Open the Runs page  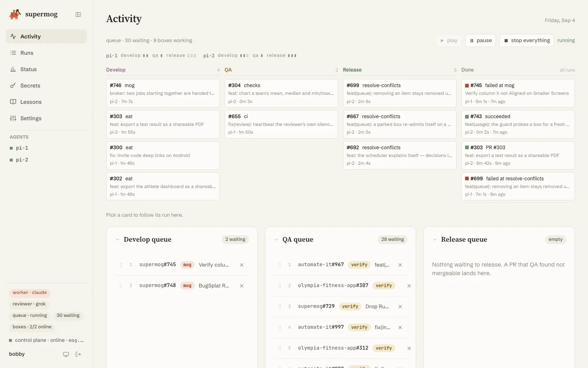(46, 53)
